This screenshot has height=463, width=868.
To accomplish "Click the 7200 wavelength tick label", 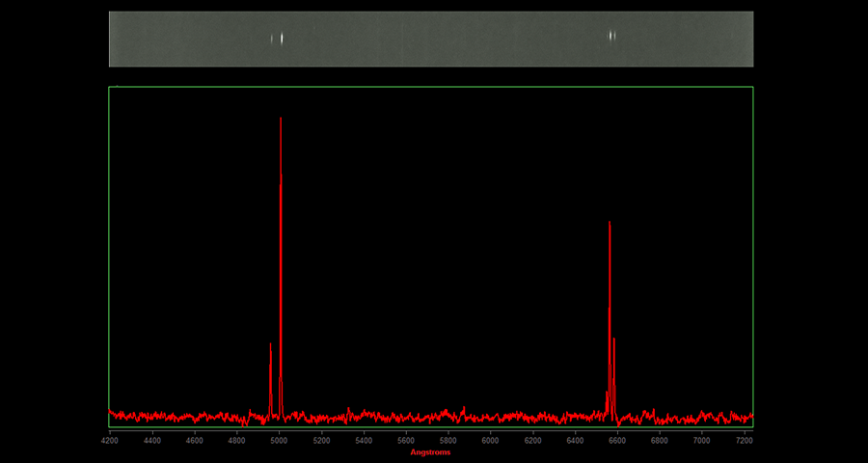I will pyautogui.click(x=744, y=441).
